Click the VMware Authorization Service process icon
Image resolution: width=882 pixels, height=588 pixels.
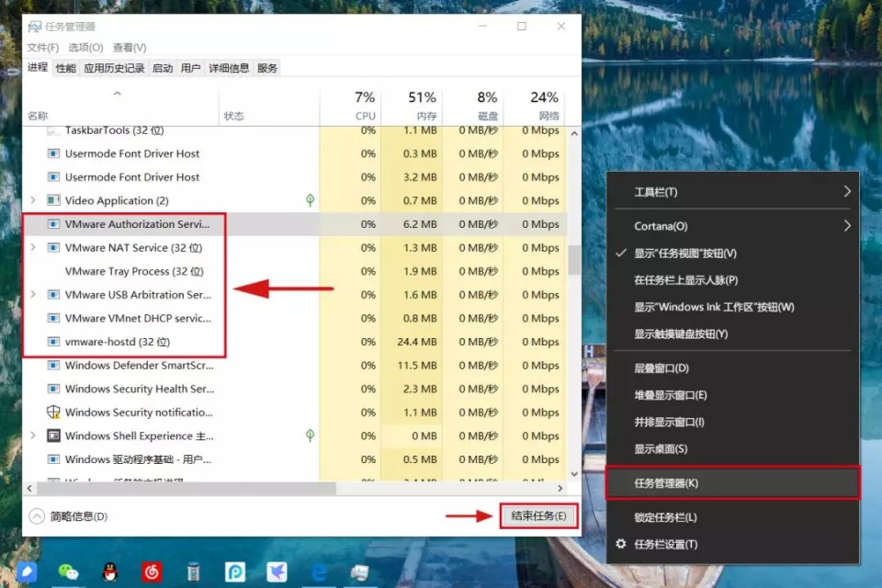(53, 224)
